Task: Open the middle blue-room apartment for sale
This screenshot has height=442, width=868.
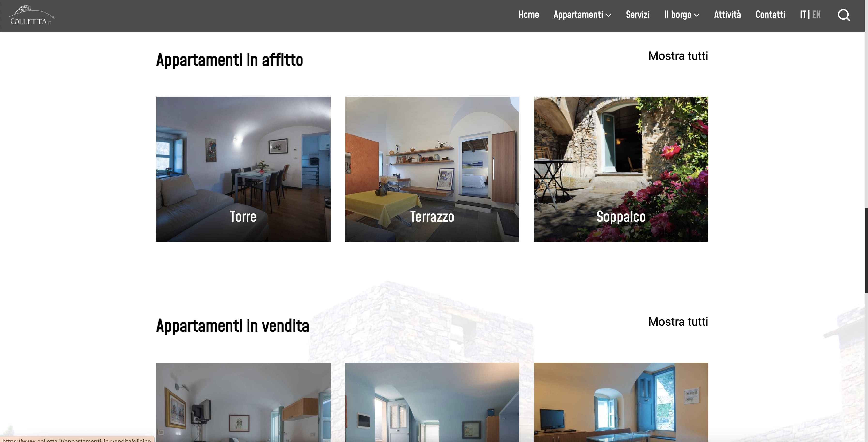Action: coord(432,402)
